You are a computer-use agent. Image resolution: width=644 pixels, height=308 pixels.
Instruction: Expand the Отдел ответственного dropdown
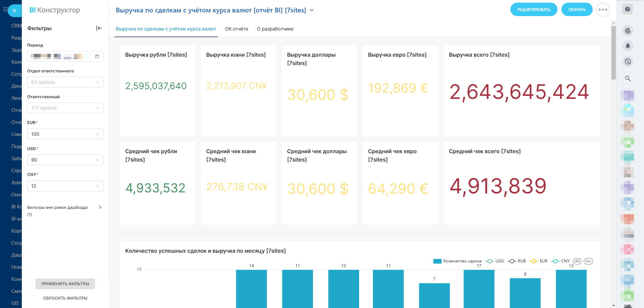click(65, 82)
